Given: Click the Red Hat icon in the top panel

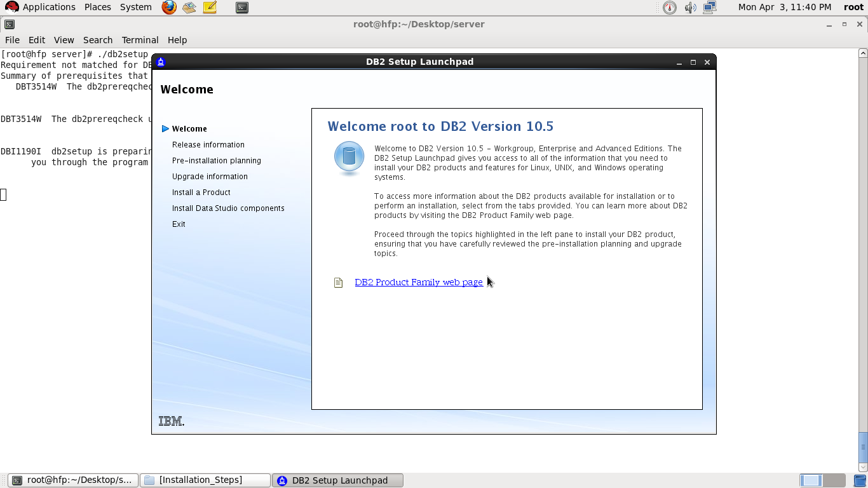Looking at the screenshot, I should pos(11,6).
